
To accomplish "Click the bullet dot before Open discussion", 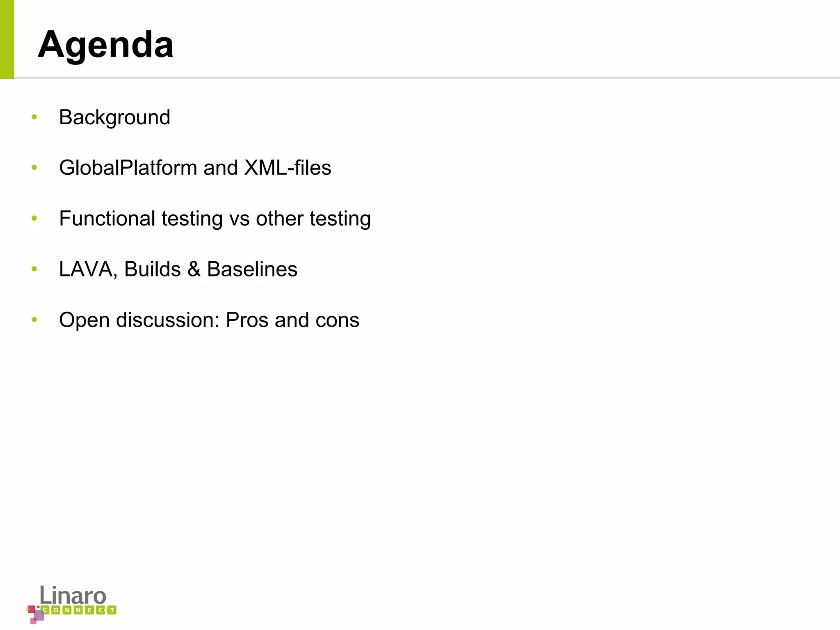I will (34, 320).
